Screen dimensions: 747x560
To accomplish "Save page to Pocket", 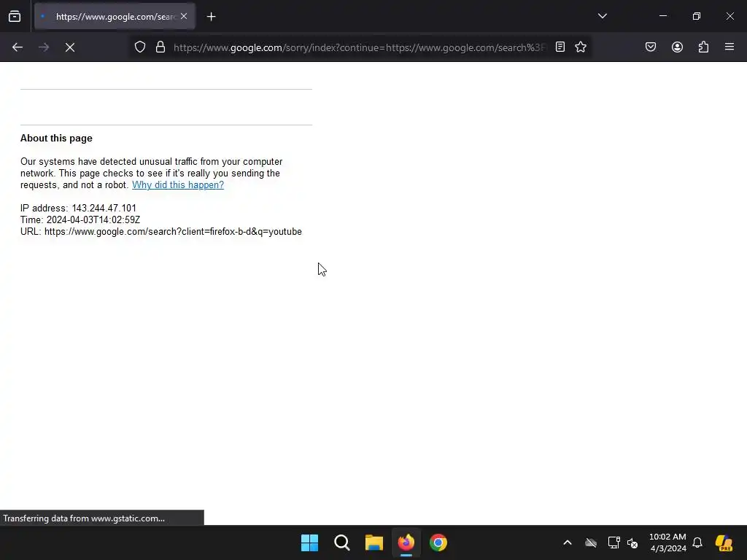I will point(650,47).
